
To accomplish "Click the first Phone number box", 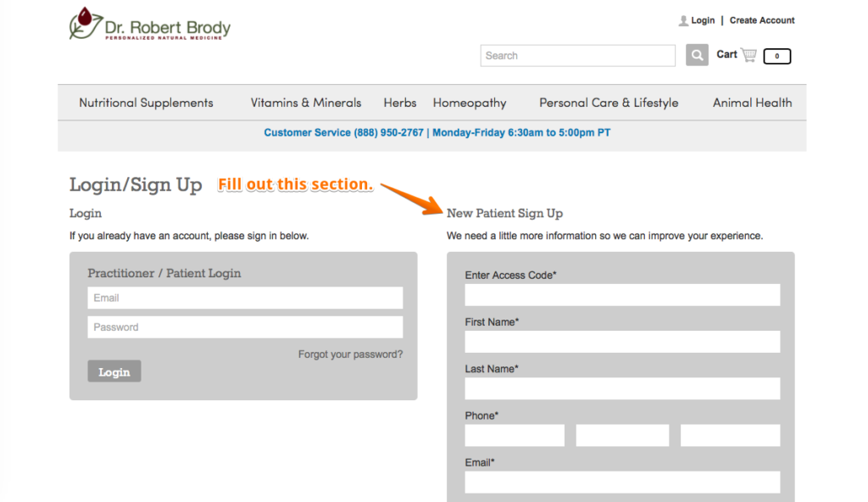I will pyautogui.click(x=515, y=436).
